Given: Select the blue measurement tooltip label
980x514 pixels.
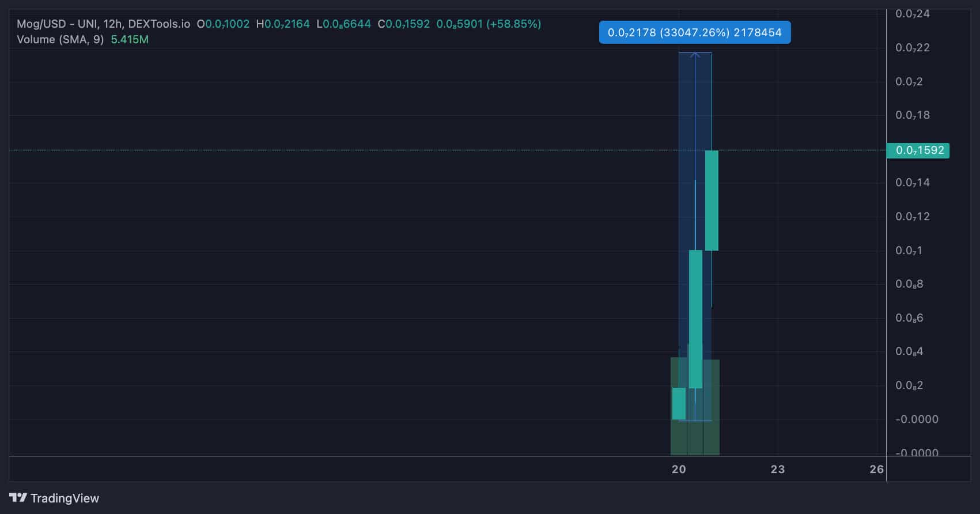Looking at the screenshot, I should 694,33.
